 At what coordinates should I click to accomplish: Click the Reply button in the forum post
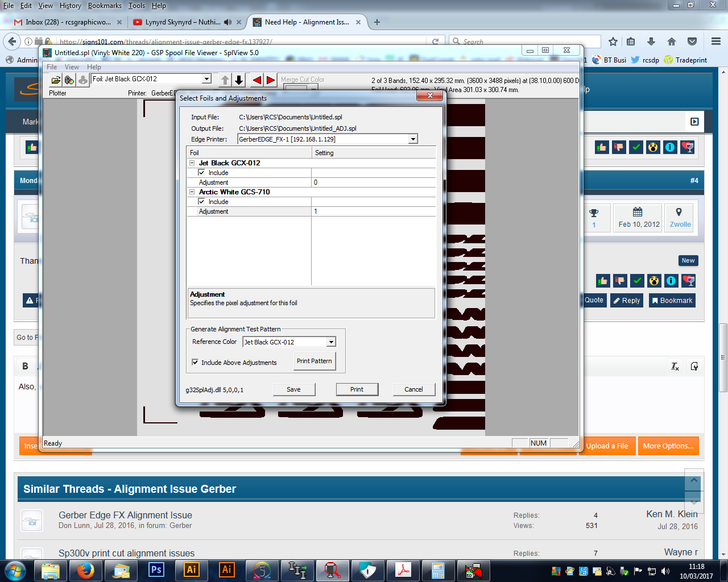pyautogui.click(x=627, y=300)
